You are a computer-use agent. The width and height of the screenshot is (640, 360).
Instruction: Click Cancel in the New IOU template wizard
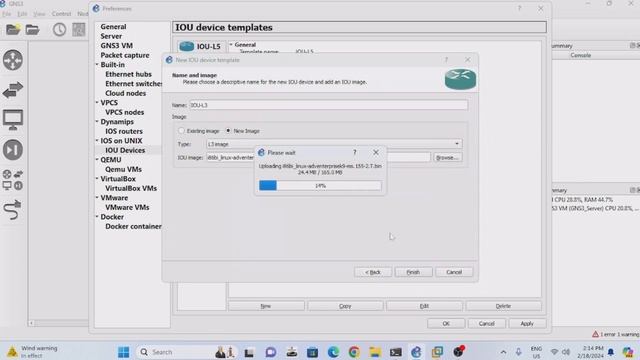point(454,272)
